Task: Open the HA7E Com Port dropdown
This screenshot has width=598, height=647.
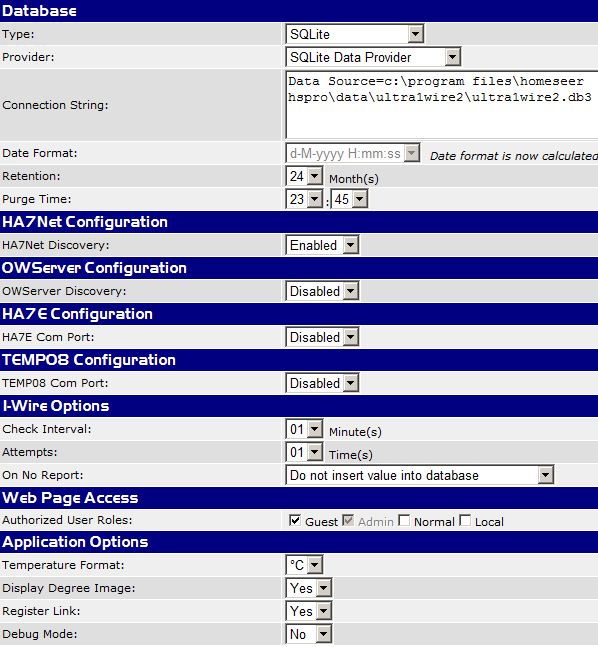Action: (322, 337)
